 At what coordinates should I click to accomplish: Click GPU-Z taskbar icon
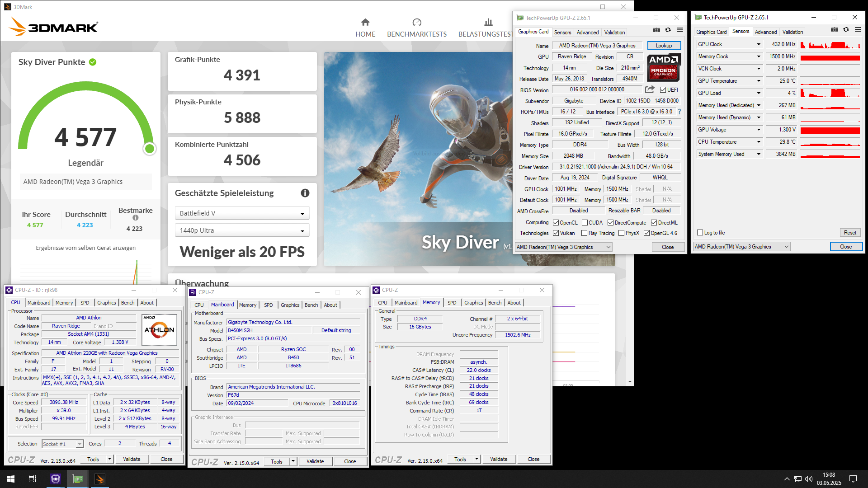coord(78,479)
